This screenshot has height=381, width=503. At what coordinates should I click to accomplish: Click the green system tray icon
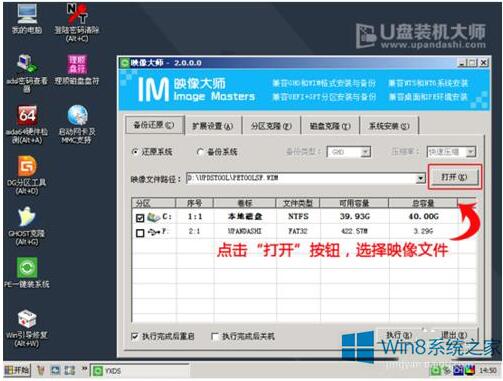point(436,370)
